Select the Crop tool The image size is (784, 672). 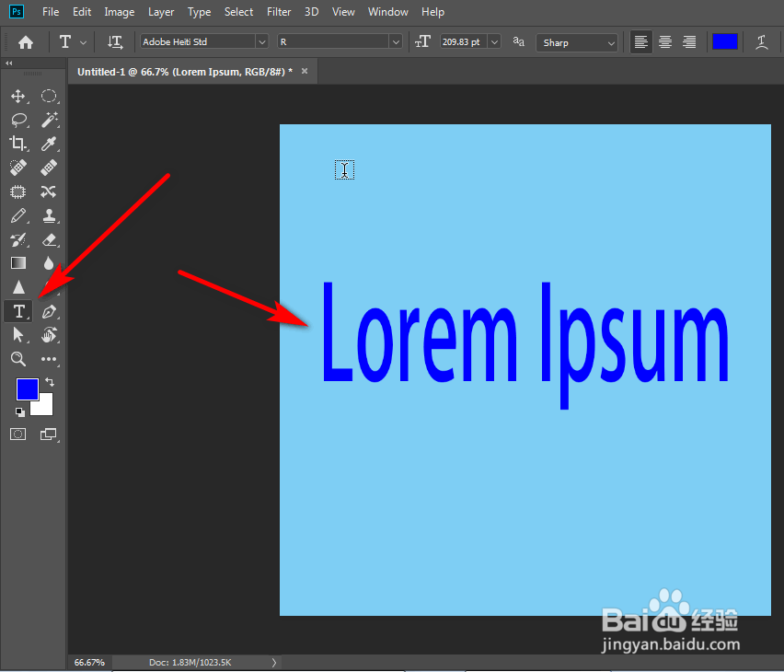click(x=18, y=145)
